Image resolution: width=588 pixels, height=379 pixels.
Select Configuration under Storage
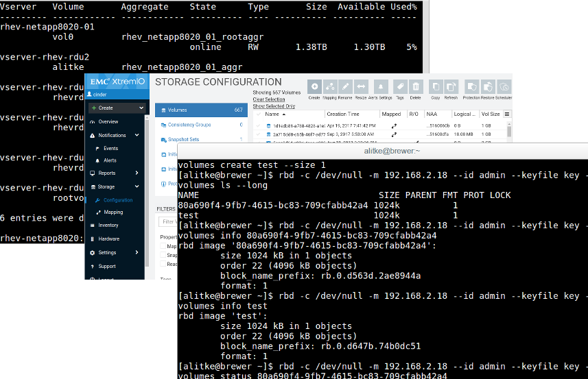pyautogui.click(x=118, y=200)
